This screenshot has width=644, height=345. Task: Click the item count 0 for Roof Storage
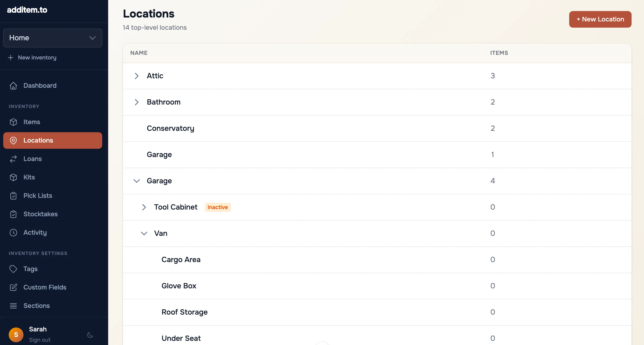[x=493, y=312]
